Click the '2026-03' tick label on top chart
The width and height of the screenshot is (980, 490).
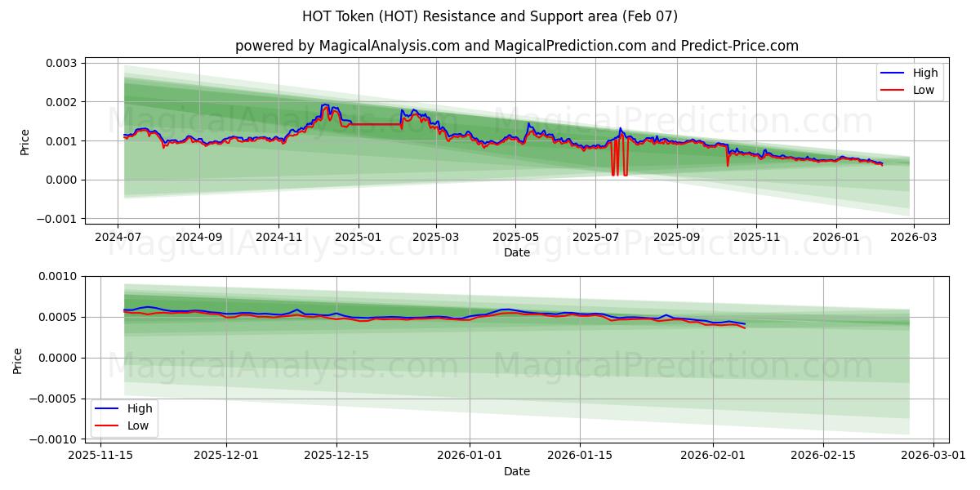click(x=914, y=237)
